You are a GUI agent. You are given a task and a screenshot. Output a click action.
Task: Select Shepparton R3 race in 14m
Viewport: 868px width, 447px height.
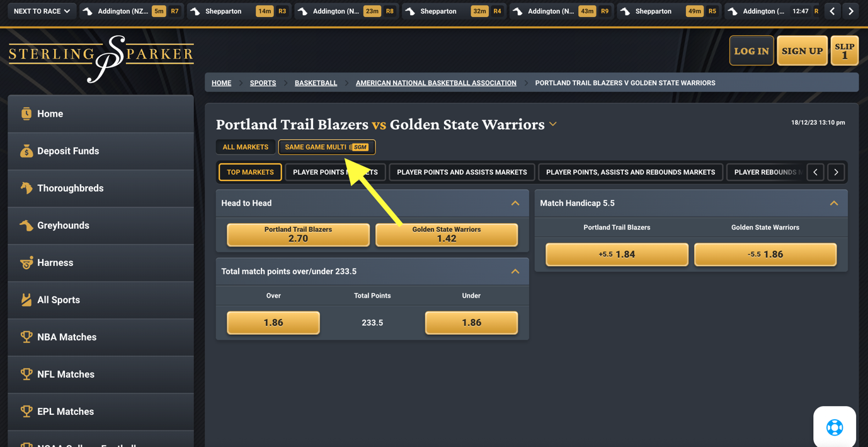pyautogui.click(x=239, y=11)
